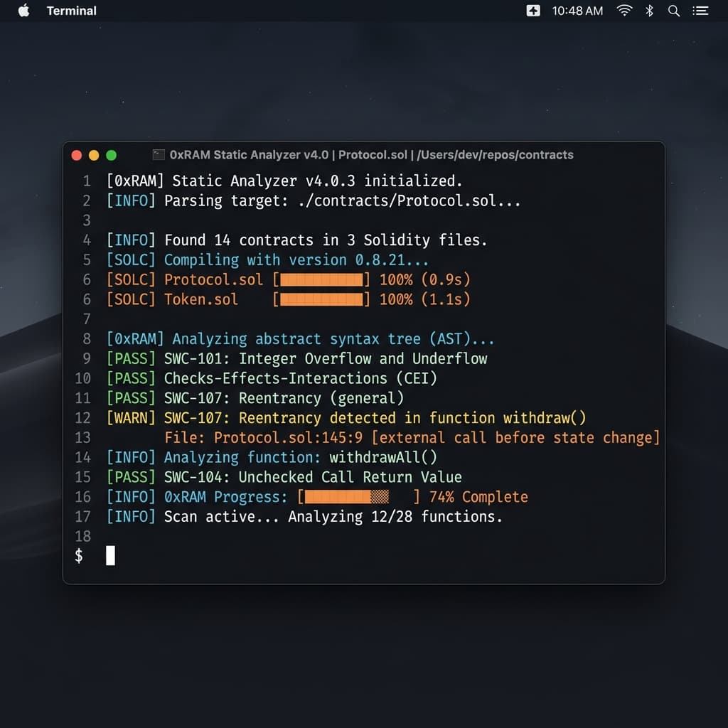Click the 0xRAM Progress bar
The width and height of the screenshot is (728, 728).
coord(358,497)
